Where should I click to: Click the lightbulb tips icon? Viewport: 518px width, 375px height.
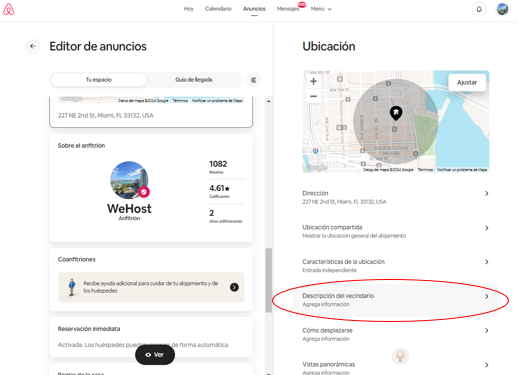click(400, 356)
